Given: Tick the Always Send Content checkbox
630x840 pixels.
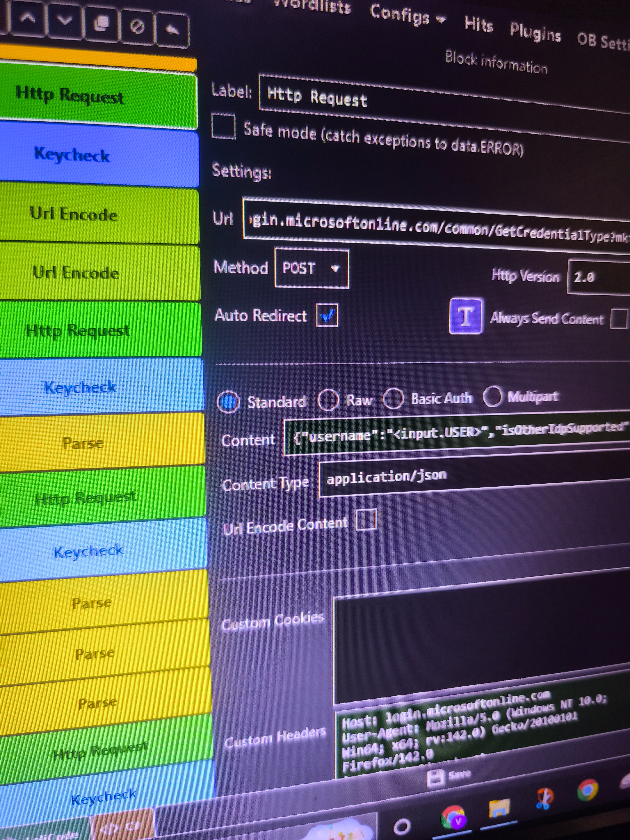Looking at the screenshot, I should coord(619,319).
